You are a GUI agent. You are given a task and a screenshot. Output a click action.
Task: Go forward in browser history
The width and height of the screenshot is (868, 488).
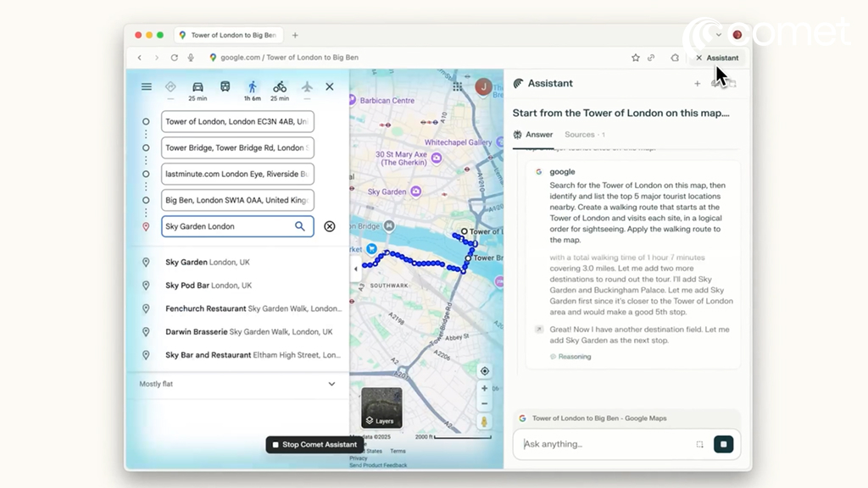(x=157, y=58)
